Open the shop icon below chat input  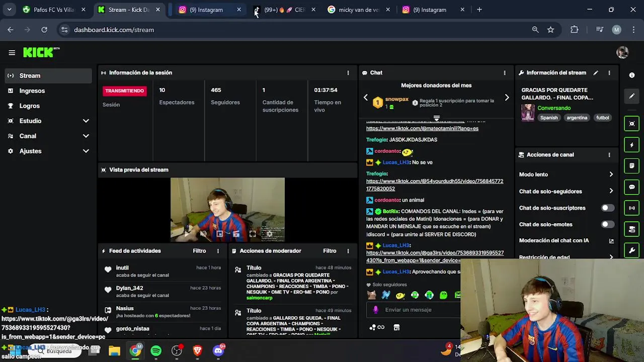click(x=396, y=327)
